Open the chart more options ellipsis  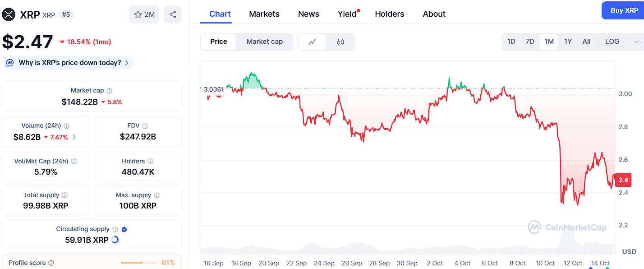(x=637, y=42)
